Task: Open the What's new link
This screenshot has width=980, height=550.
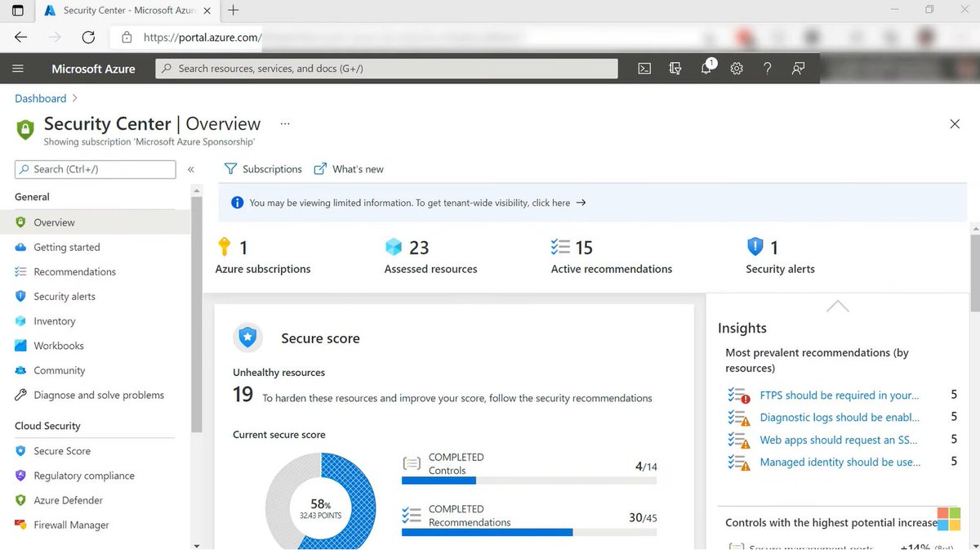Action: [349, 169]
